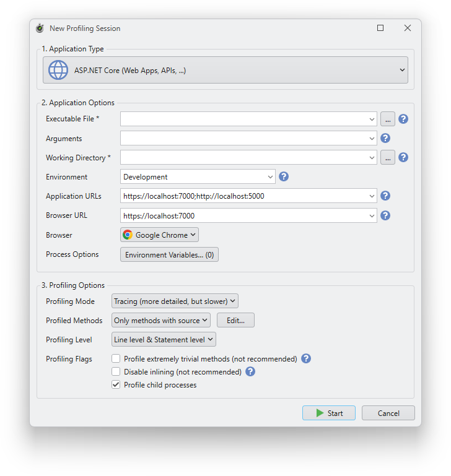The height and width of the screenshot is (476, 451).
Task: Open Environment Variables dialog
Action: click(x=169, y=254)
